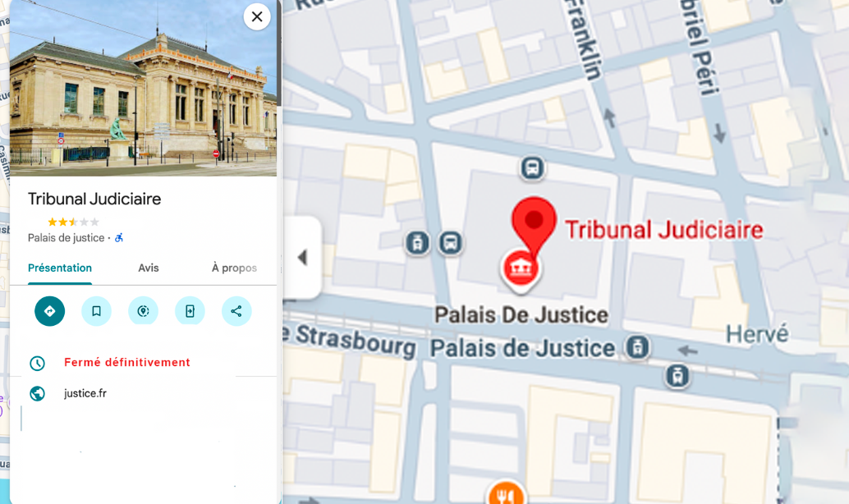Open the justice.fr website link

click(x=85, y=394)
